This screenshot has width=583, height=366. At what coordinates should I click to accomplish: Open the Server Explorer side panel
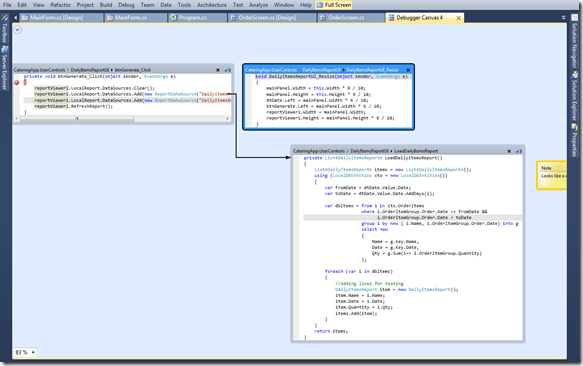click(x=4, y=68)
